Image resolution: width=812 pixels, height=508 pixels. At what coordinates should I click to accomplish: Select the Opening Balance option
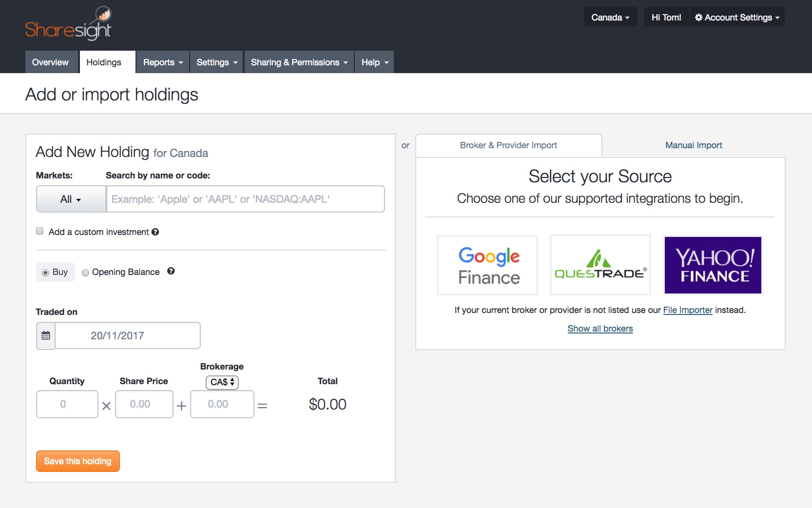pos(85,273)
